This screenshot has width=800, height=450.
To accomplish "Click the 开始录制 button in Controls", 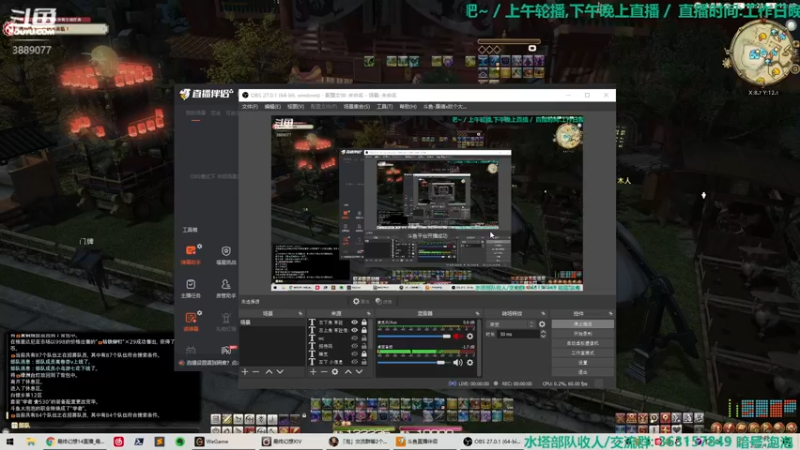I will tap(583, 334).
